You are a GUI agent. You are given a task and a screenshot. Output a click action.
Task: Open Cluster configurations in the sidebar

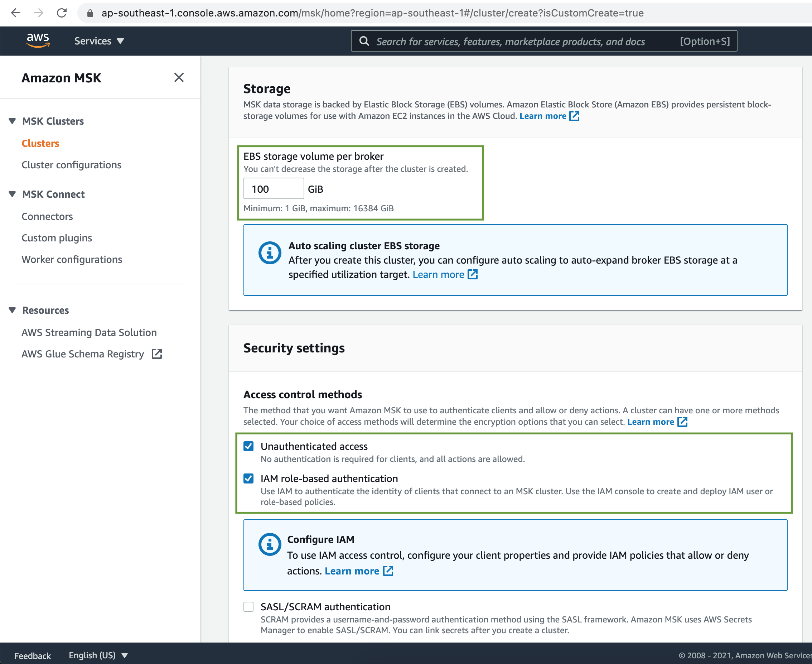coord(72,165)
